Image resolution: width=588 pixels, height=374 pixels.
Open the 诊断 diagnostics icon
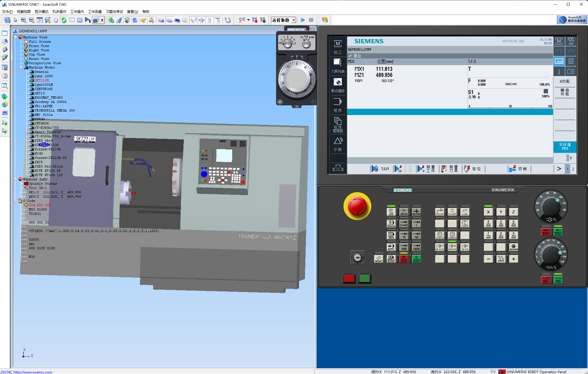click(x=338, y=144)
